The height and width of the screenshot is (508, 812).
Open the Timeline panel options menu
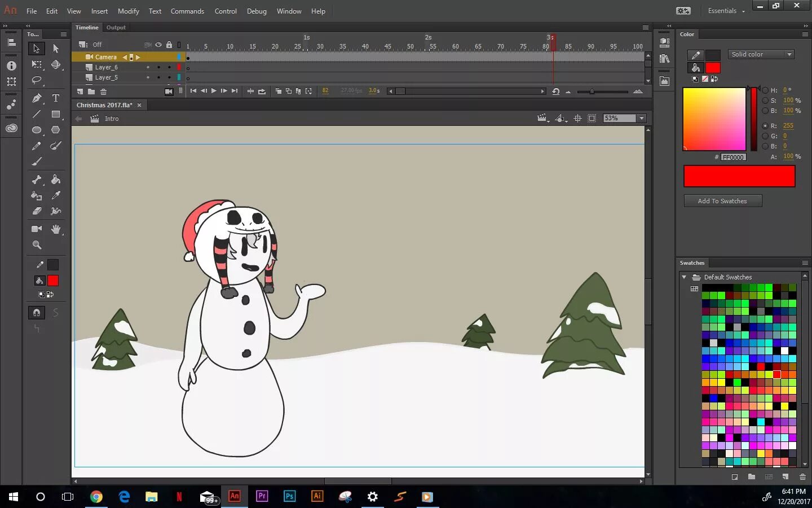pyautogui.click(x=646, y=27)
